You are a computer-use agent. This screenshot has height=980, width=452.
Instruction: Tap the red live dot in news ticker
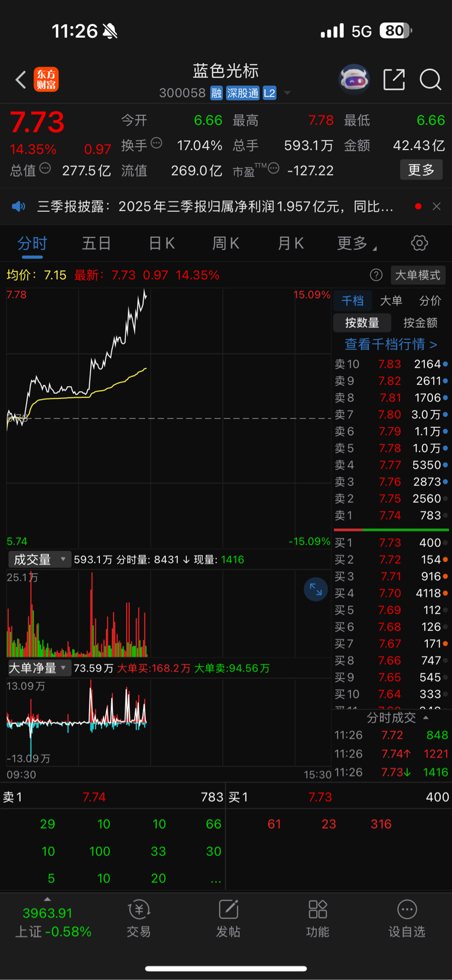click(418, 207)
